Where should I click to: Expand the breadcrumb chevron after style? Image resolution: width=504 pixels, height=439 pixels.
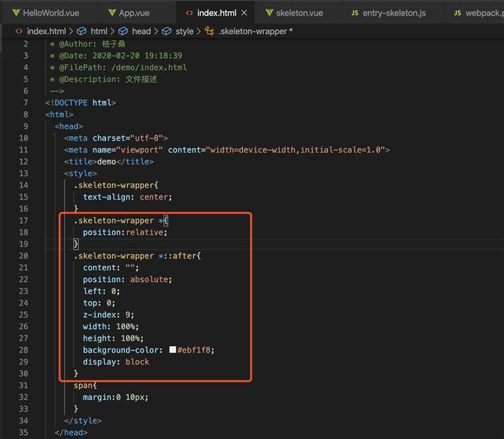coord(199,31)
